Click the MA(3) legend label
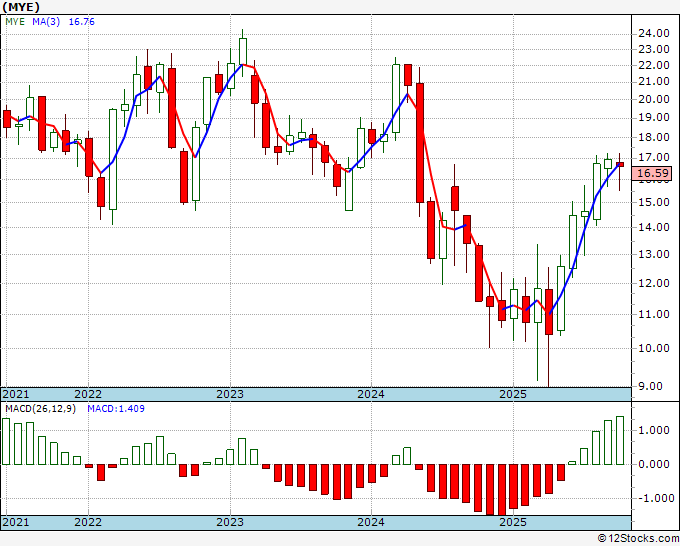The image size is (680, 546). pyautogui.click(x=46, y=22)
